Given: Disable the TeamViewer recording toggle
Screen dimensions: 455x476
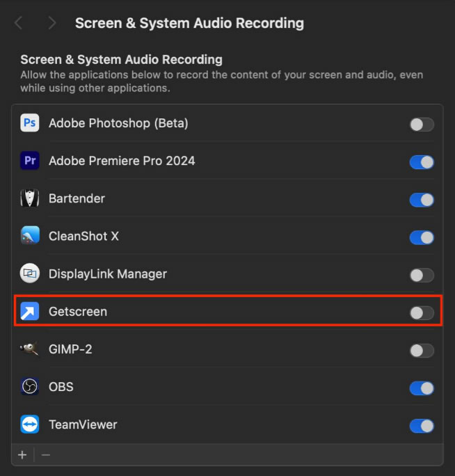Looking at the screenshot, I should 422,425.
